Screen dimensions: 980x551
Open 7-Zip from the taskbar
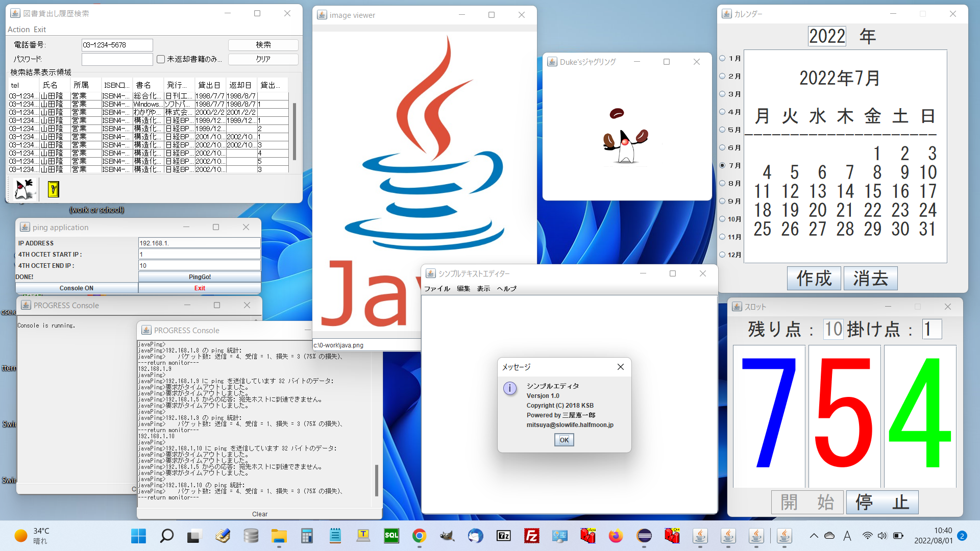click(x=503, y=536)
